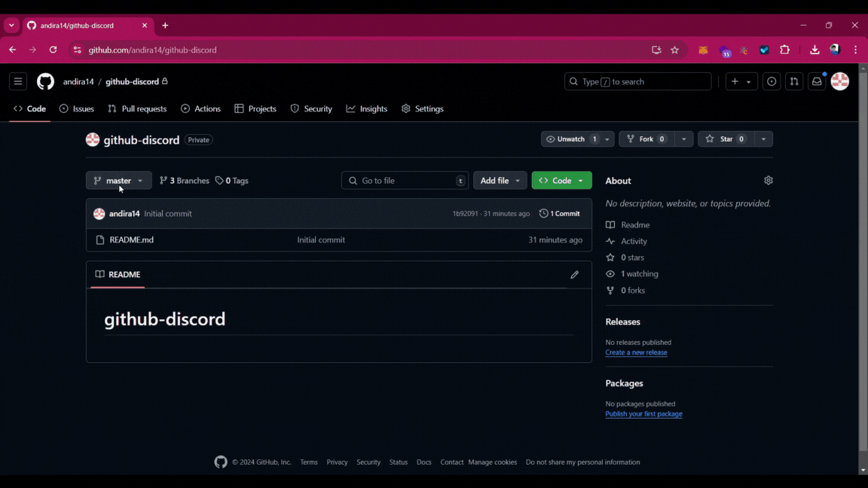Open the user profile avatar menu
The height and width of the screenshot is (488, 868).
coord(840,81)
